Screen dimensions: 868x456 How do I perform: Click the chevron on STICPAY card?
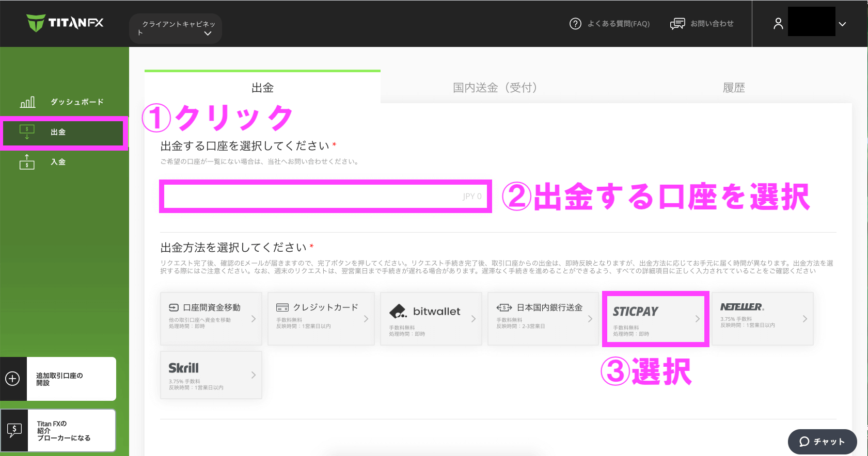click(x=698, y=319)
